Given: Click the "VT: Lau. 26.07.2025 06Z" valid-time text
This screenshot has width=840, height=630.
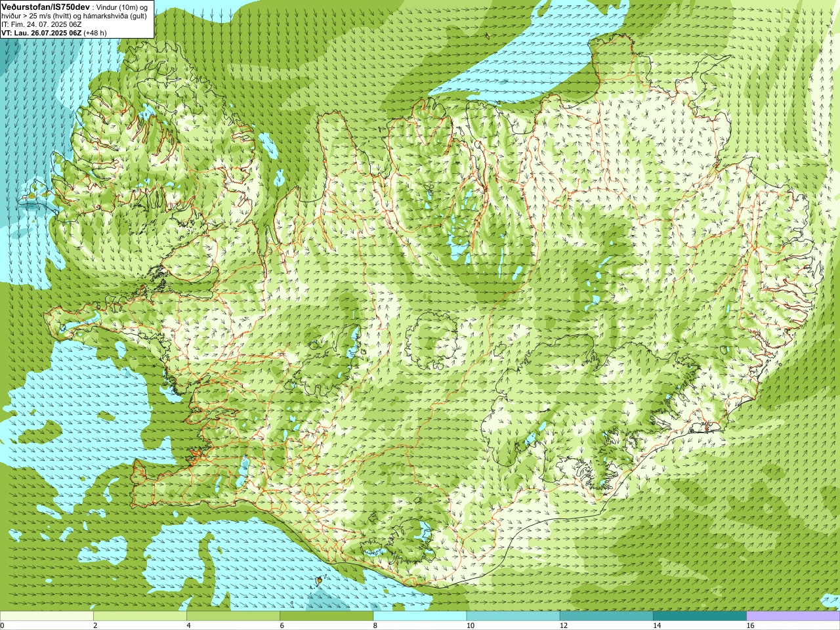Looking at the screenshot, I should (41, 32).
